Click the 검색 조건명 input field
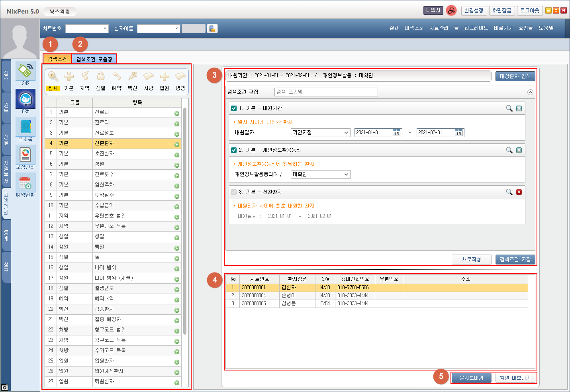570x392 pixels. point(326,92)
